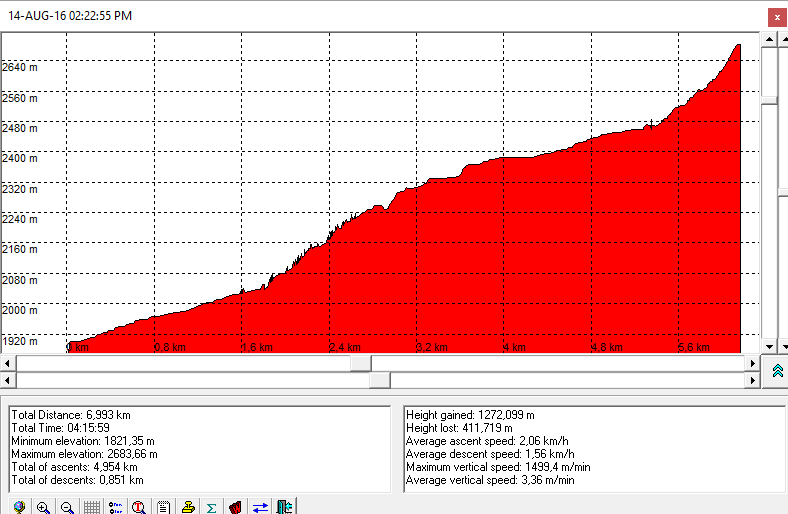
Task: Click the chart's vertical scrollbar down arrow
Action: 769,346
